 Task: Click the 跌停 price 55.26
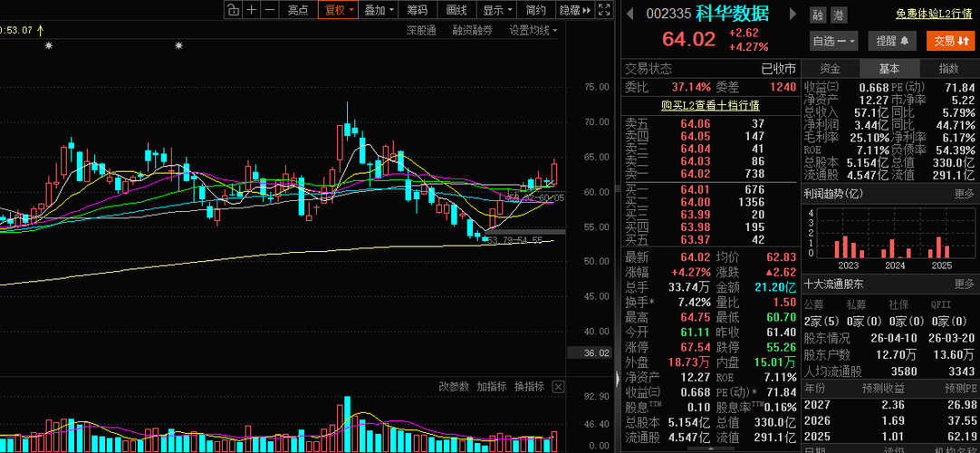pos(780,347)
